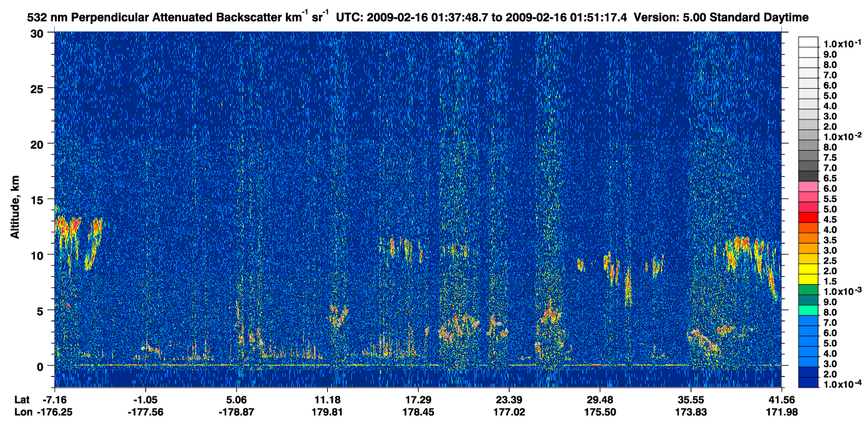Click longitude value 175.50
Image resolution: width=868 pixels, height=445 pixels.
point(600,412)
